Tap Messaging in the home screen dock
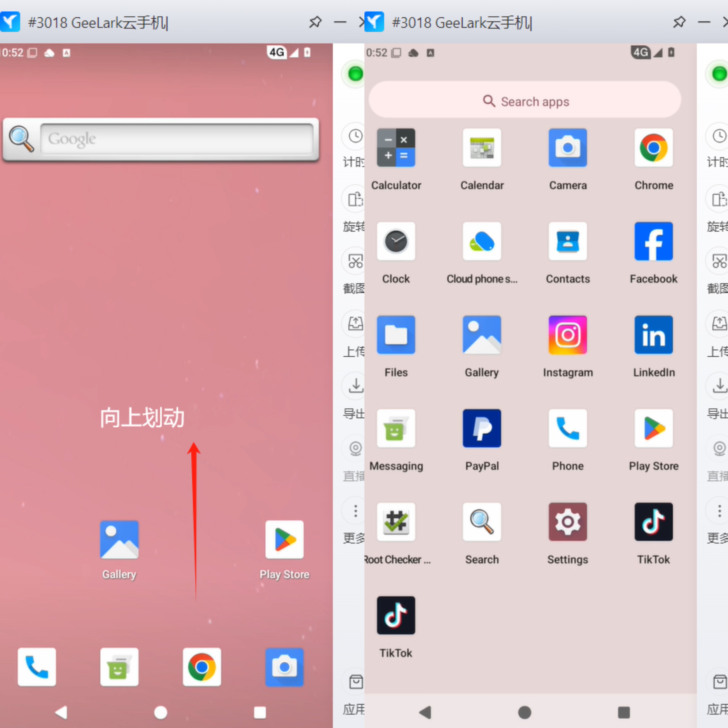728x728 pixels. [x=119, y=667]
